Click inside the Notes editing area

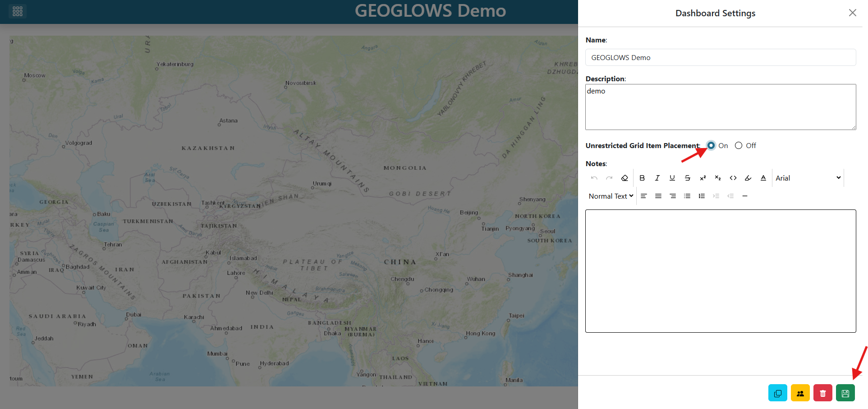[721, 271]
